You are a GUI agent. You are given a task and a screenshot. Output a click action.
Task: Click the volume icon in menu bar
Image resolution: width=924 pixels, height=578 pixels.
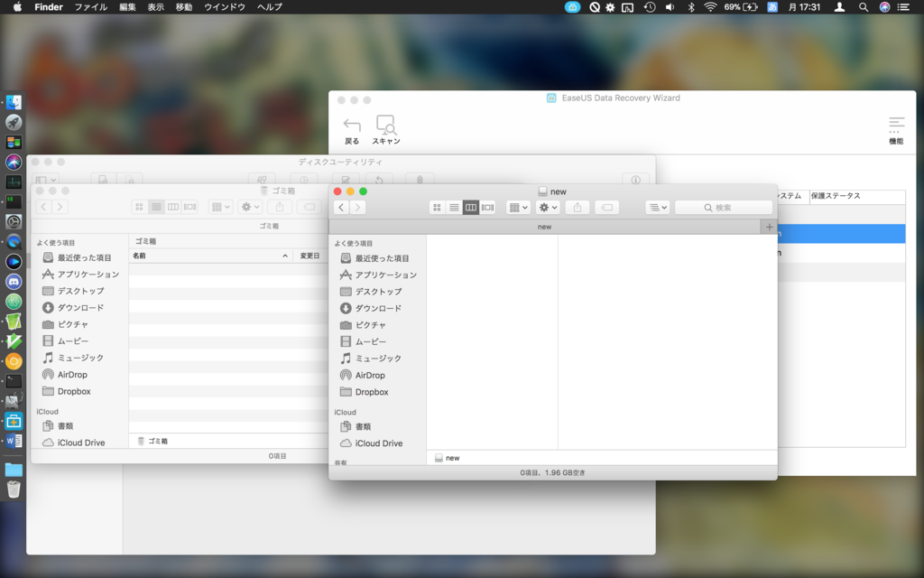click(670, 7)
